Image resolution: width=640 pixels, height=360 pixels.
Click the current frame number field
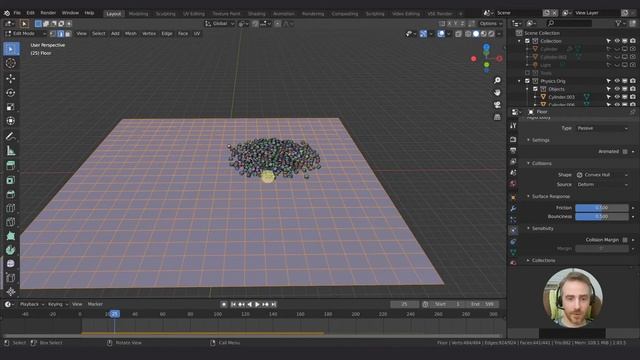point(404,304)
